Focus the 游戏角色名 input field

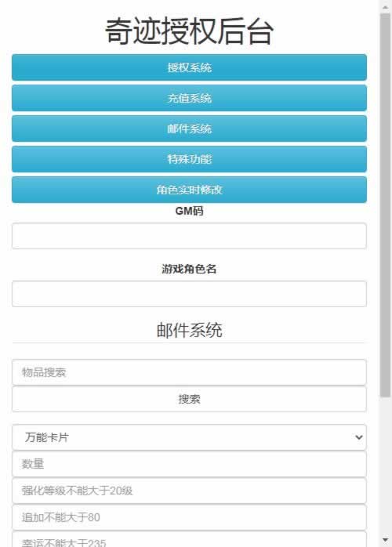pyautogui.click(x=189, y=294)
